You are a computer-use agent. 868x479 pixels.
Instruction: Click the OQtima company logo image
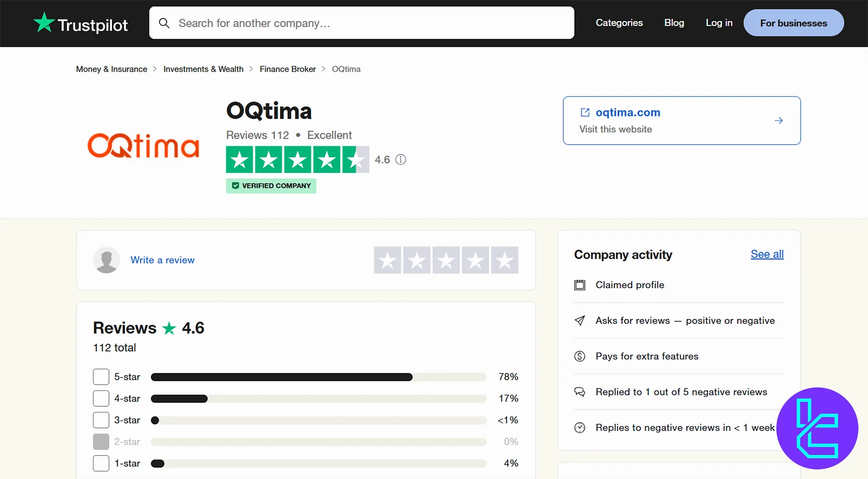pos(143,146)
